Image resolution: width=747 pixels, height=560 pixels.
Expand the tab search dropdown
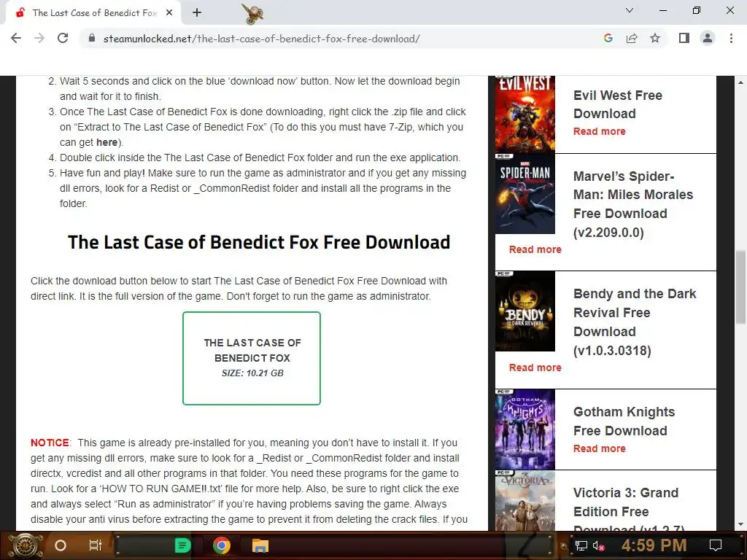[x=630, y=10]
